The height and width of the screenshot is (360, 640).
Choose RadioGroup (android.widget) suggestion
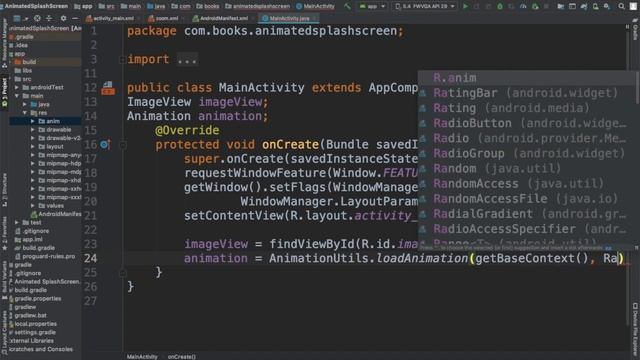point(527,153)
